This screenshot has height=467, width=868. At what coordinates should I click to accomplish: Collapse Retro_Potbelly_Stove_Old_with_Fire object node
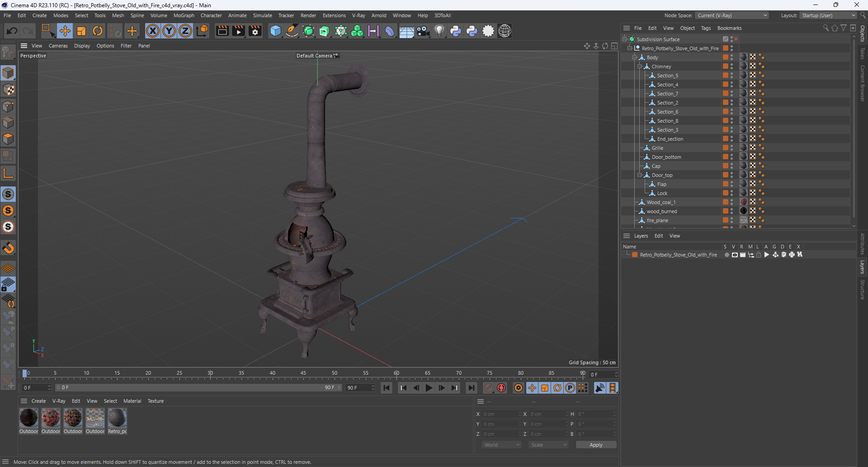click(x=630, y=48)
